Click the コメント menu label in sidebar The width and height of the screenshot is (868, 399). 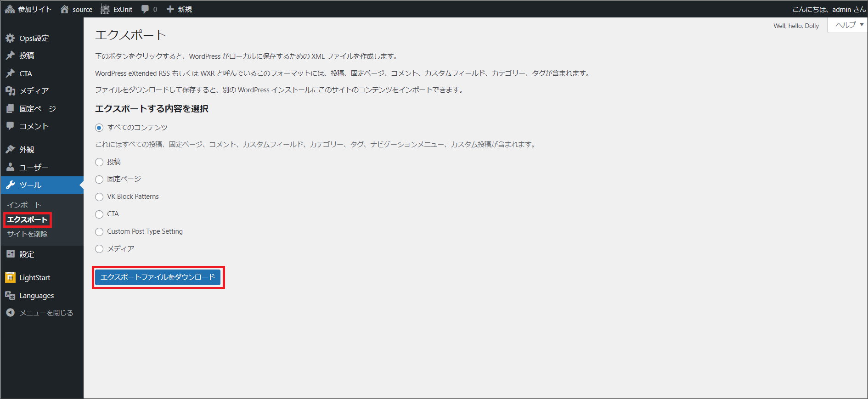click(34, 126)
